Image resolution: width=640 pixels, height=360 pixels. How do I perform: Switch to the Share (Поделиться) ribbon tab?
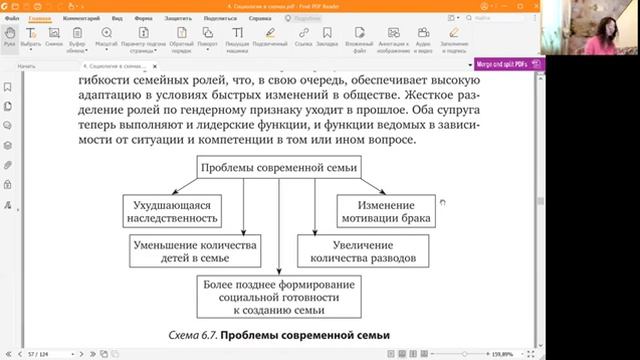click(x=220, y=18)
